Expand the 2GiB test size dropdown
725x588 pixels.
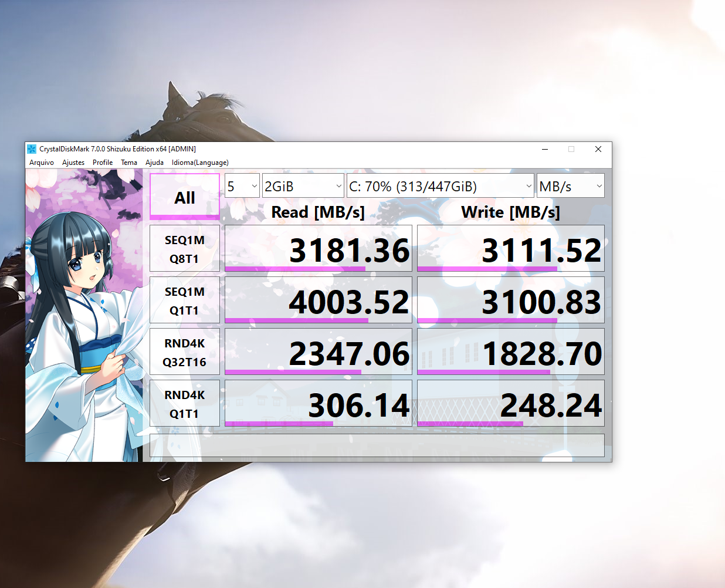[x=303, y=186]
